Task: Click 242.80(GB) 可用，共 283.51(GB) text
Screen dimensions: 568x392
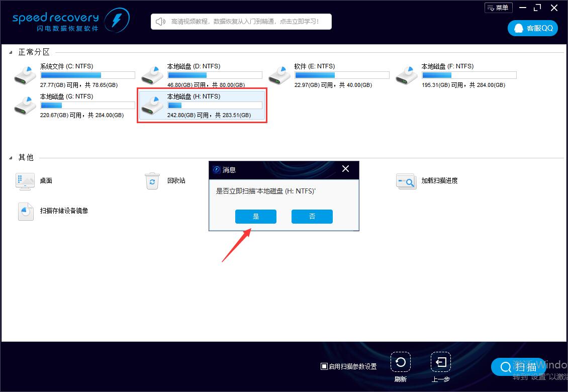Action: tap(209, 115)
